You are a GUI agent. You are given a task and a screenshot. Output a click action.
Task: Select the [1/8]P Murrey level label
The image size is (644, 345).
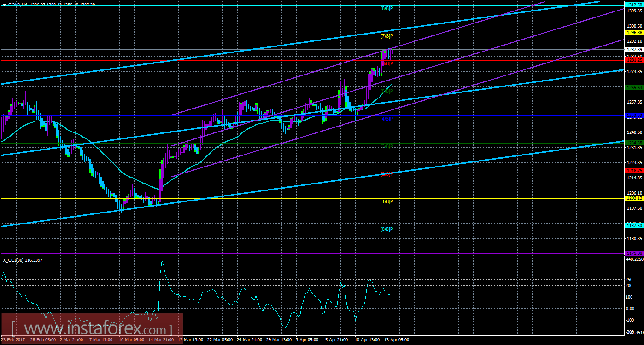click(386, 201)
